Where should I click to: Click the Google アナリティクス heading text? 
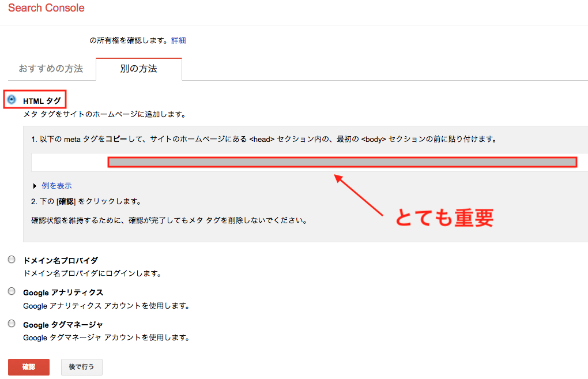(63, 292)
